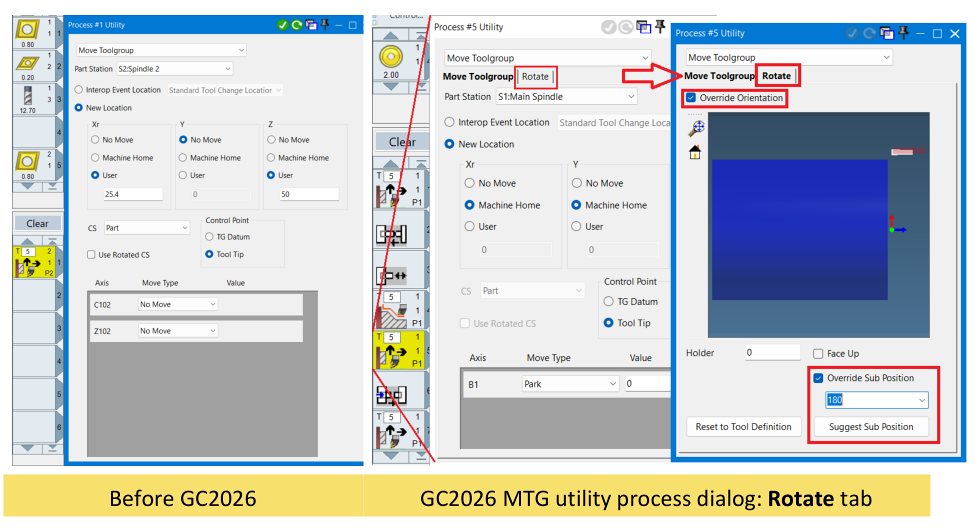Screen dimensions: 975x530
Task: Click Suggest Sub Position button
Action: pyautogui.click(x=871, y=427)
